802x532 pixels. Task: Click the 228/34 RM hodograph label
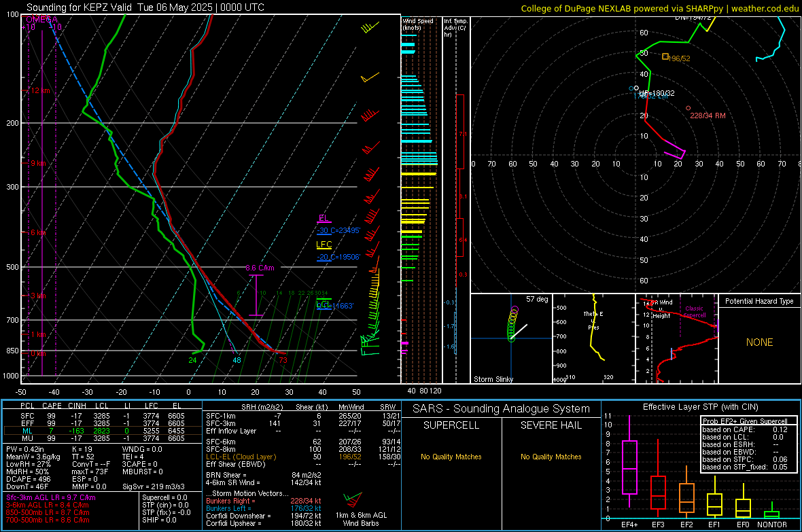coord(708,116)
